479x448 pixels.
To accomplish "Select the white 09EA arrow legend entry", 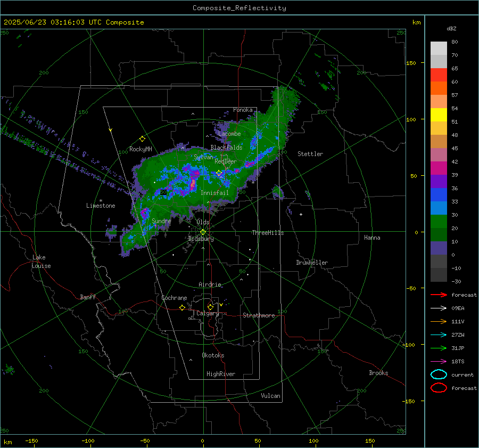I will pos(439,308).
